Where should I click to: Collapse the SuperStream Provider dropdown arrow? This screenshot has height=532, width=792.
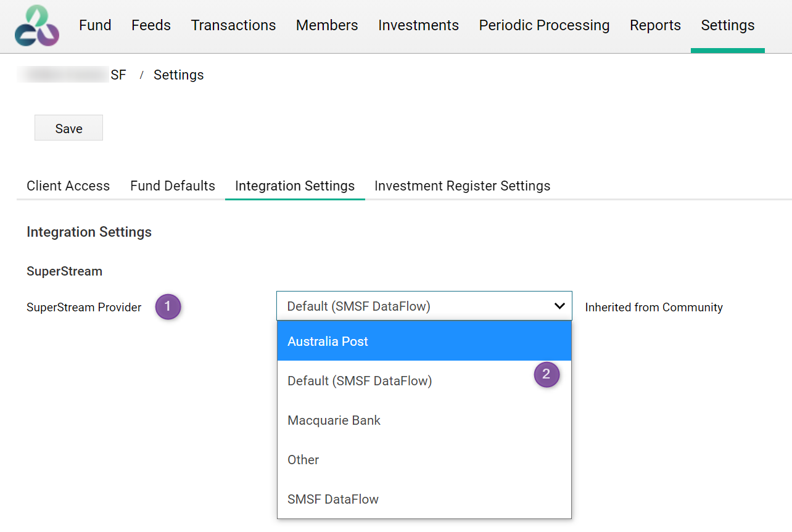(559, 306)
